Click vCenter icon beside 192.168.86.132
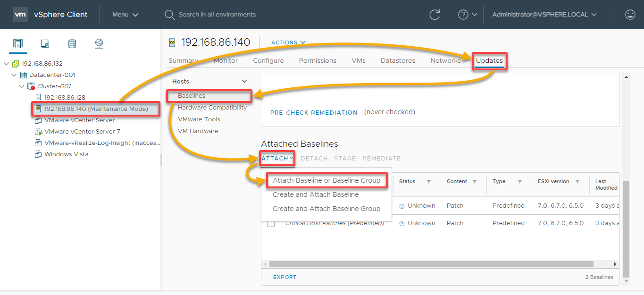644x295 pixels. pyautogui.click(x=16, y=64)
